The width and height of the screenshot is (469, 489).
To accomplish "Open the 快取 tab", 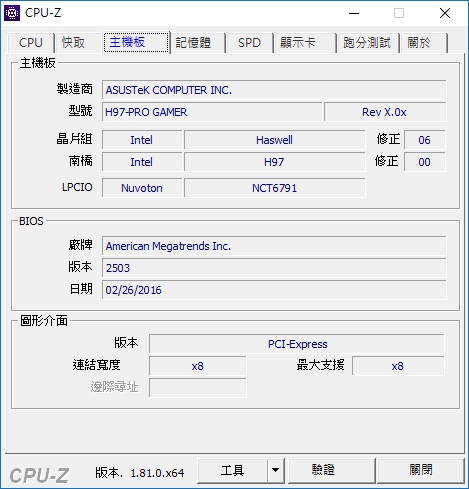I will [x=78, y=43].
